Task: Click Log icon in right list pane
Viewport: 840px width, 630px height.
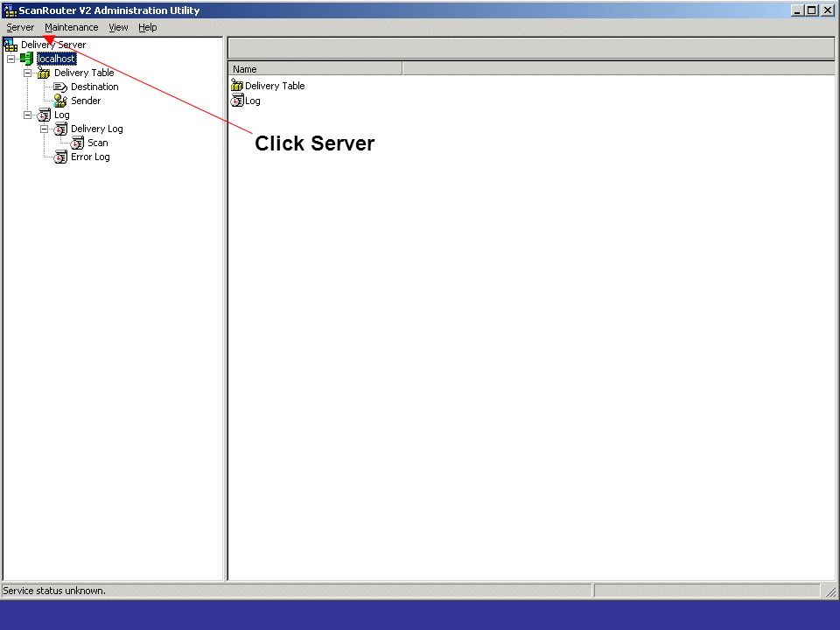Action: (x=237, y=100)
